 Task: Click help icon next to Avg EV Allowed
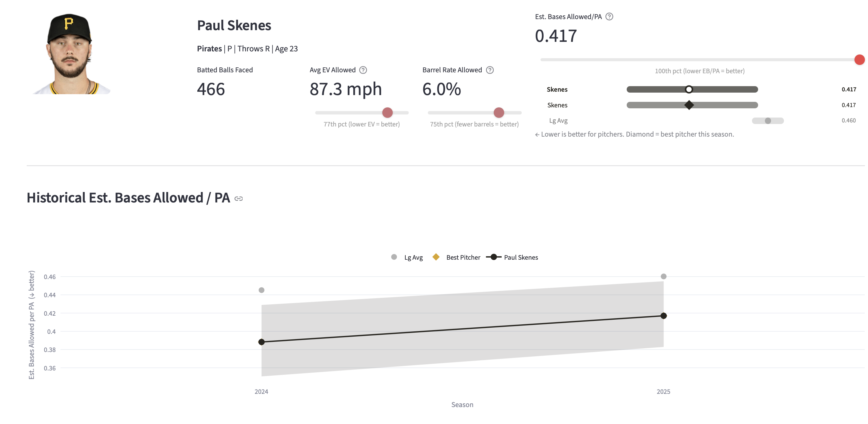(363, 70)
